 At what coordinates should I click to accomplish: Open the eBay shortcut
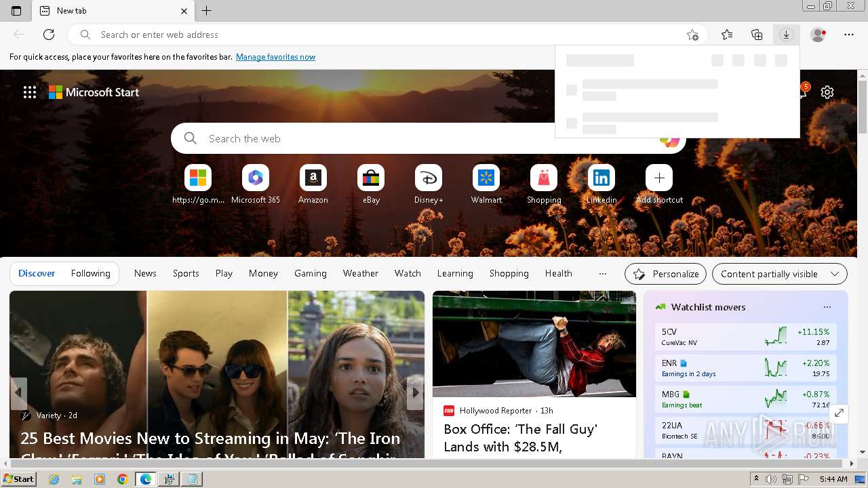point(371,184)
